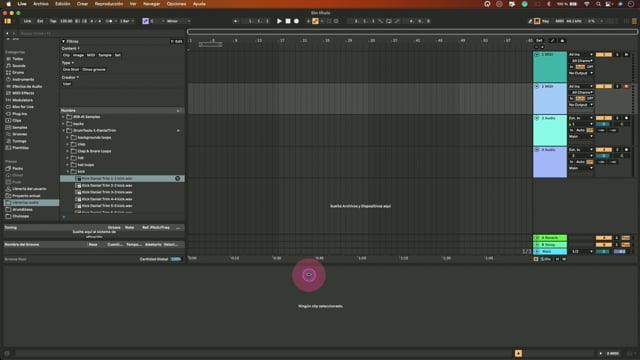Expand the Clap & Snare Loops folder
Screen dimensions: 640x360
click(x=68, y=151)
